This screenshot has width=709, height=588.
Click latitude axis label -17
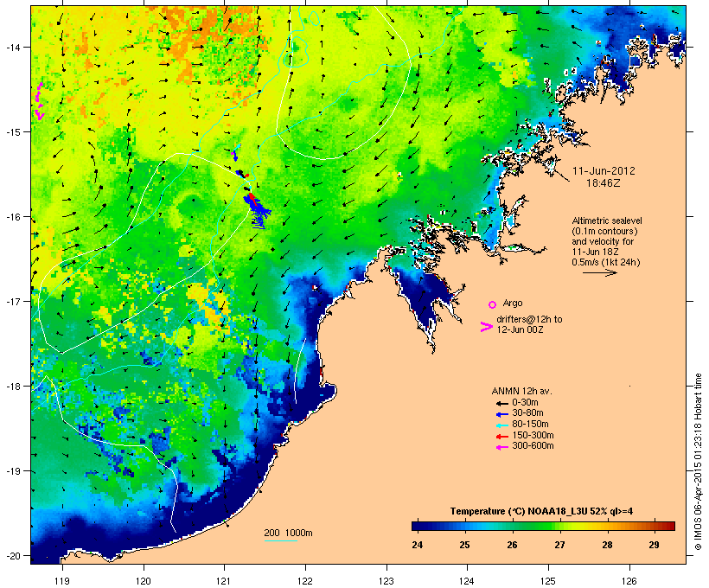[12, 301]
